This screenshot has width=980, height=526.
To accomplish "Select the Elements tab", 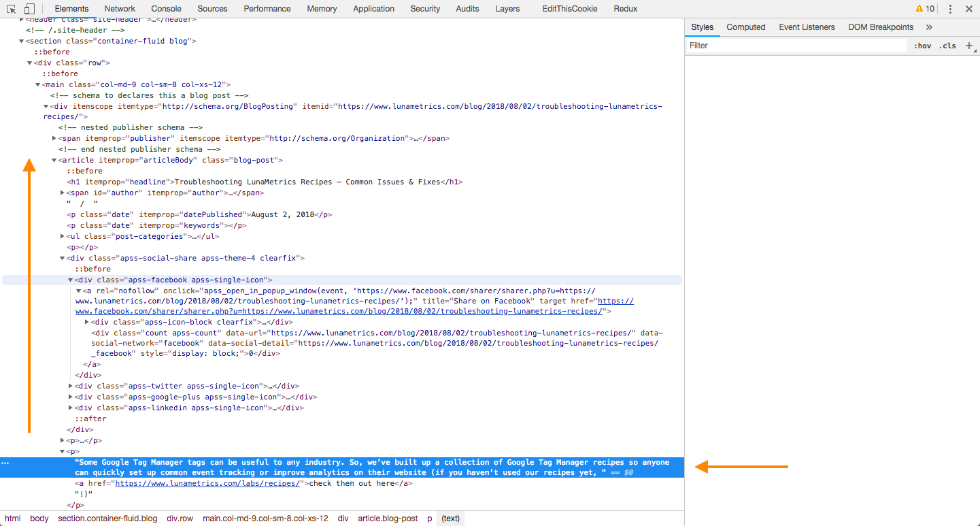I will tap(71, 9).
